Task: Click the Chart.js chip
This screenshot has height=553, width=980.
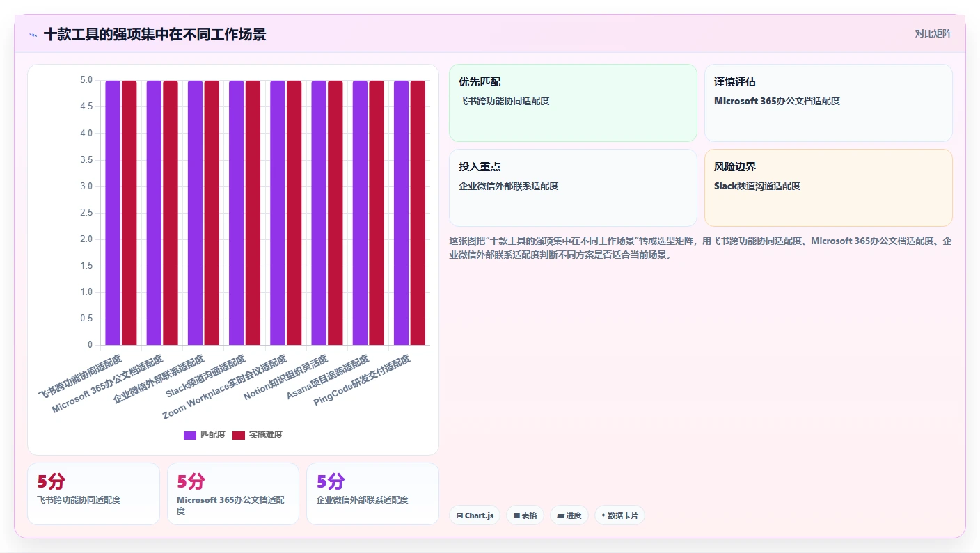Action: pyautogui.click(x=475, y=515)
